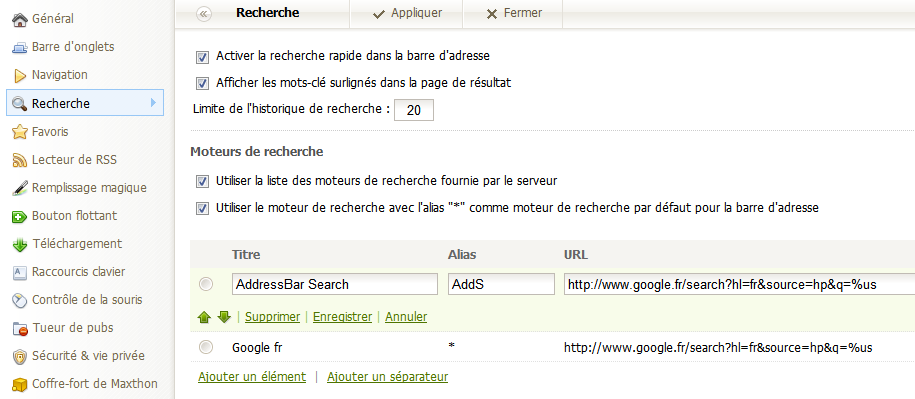The height and width of the screenshot is (399, 915).
Task: Select Google fr radio button
Action: click(x=205, y=348)
